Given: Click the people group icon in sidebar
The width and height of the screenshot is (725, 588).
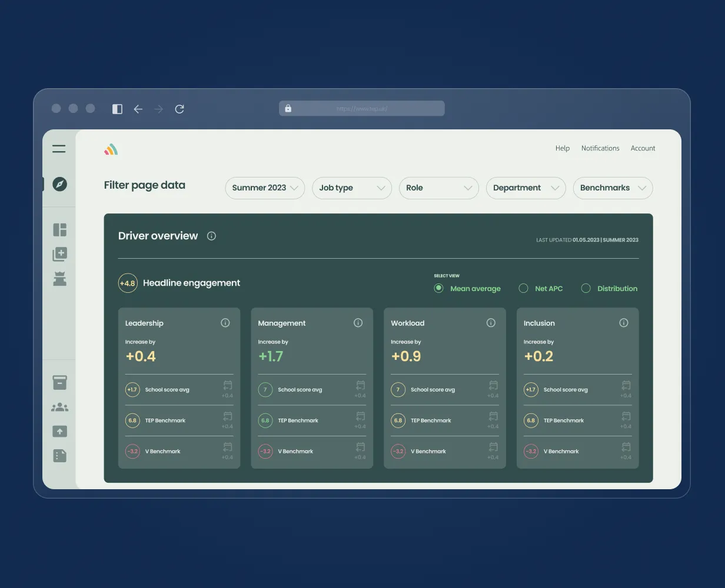Looking at the screenshot, I should 59,406.
